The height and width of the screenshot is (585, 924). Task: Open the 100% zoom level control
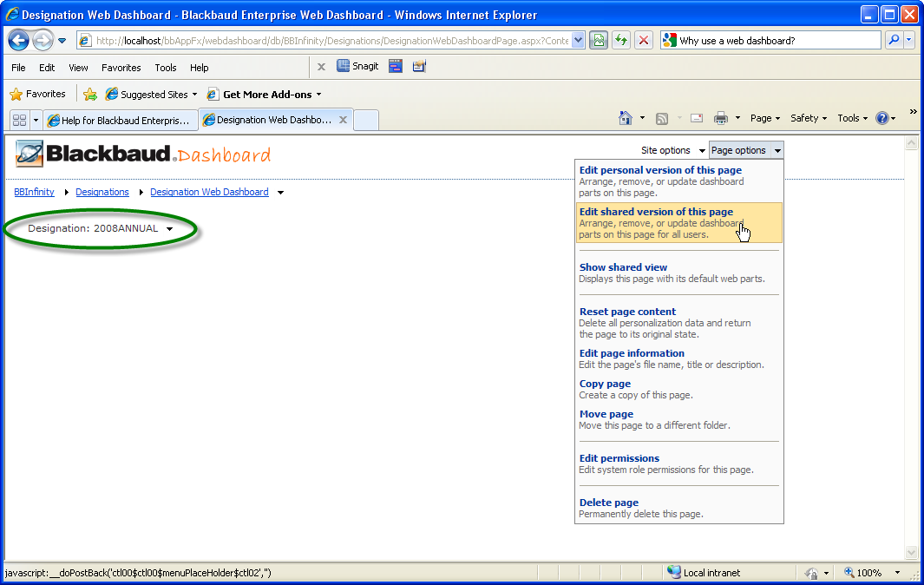click(872, 573)
